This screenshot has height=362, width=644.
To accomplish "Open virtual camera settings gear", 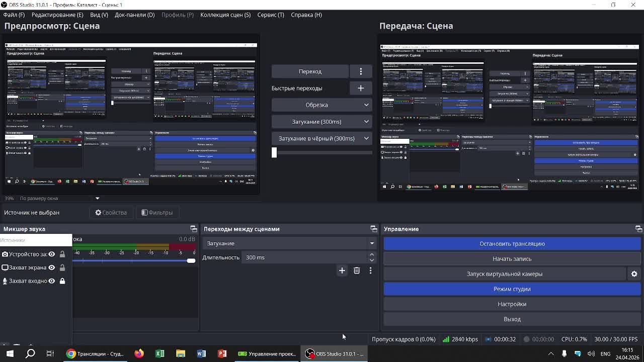I will click(x=634, y=274).
